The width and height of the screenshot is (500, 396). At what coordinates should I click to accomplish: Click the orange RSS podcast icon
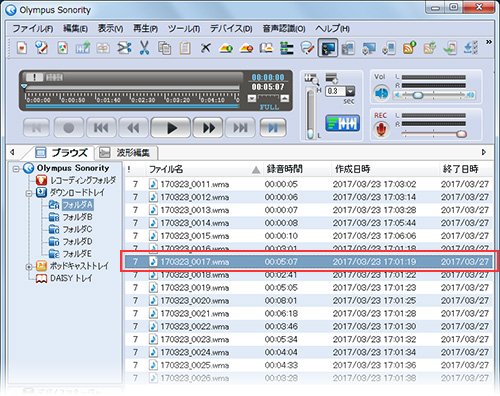point(410,48)
